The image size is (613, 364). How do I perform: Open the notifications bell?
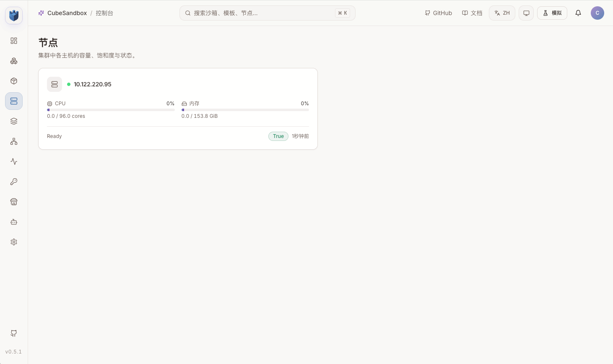point(578,13)
